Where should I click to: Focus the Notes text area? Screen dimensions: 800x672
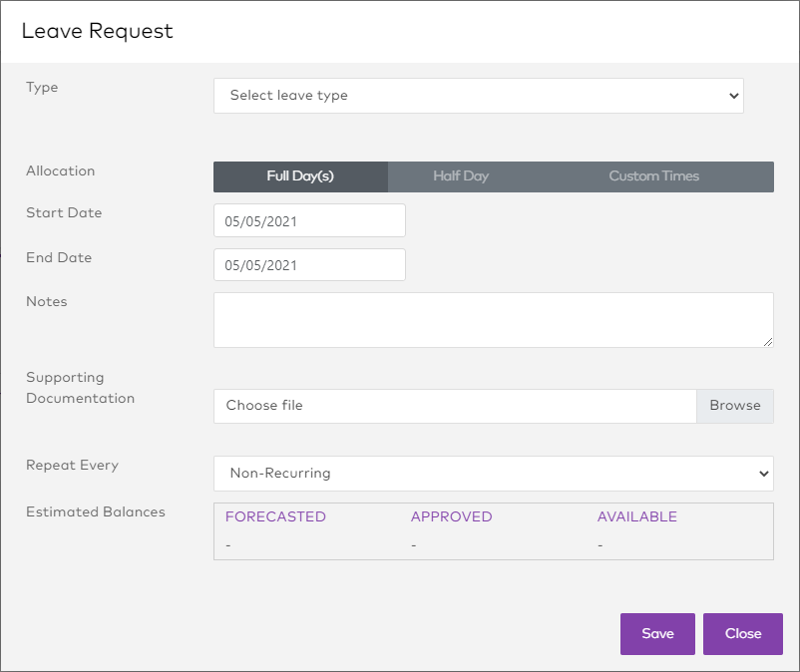pyautogui.click(x=493, y=320)
